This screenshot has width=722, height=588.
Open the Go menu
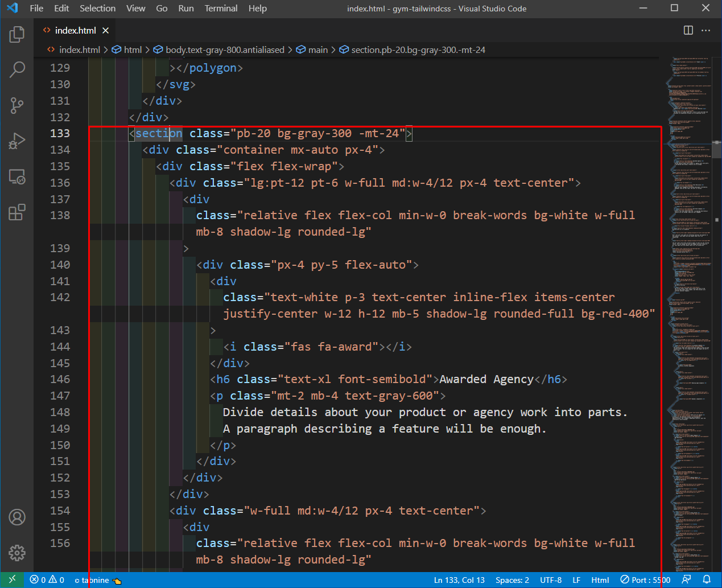pos(162,8)
